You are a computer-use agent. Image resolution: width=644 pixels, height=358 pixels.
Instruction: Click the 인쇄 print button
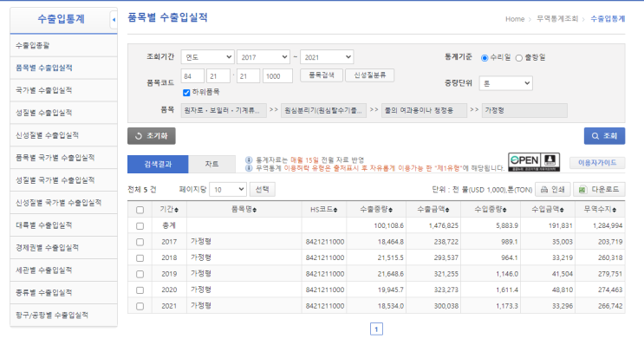551,188
